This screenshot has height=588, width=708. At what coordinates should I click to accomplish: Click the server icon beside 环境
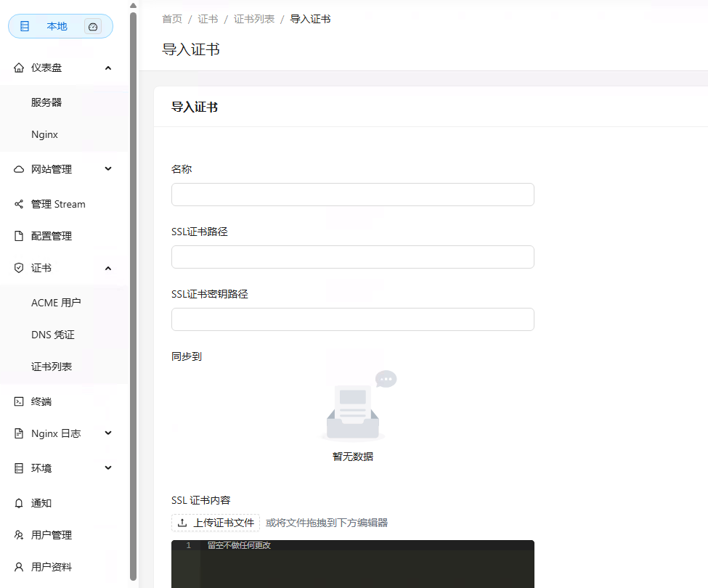18,468
